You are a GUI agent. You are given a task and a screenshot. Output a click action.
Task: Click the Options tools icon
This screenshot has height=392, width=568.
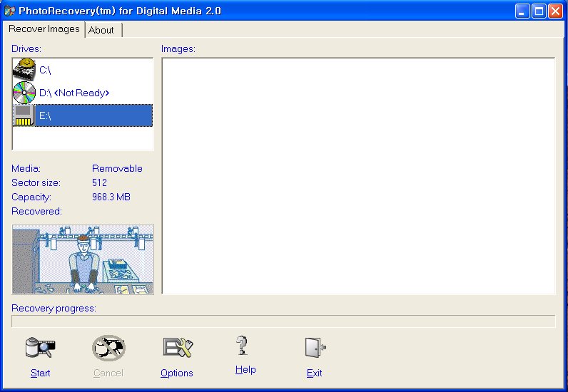click(x=178, y=348)
